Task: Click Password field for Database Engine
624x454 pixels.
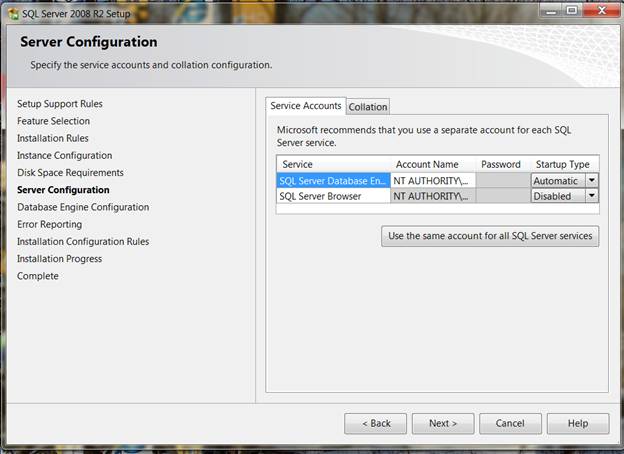Action: coord(503,181)
